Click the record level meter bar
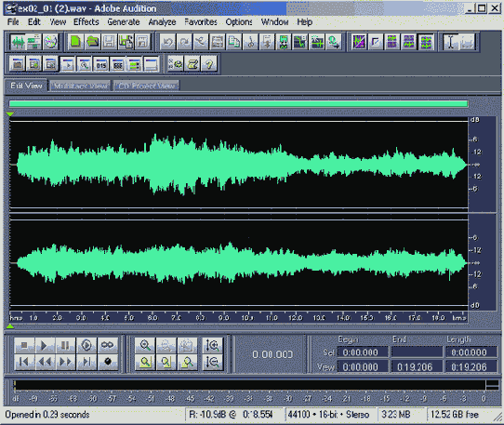 point(250,385)
